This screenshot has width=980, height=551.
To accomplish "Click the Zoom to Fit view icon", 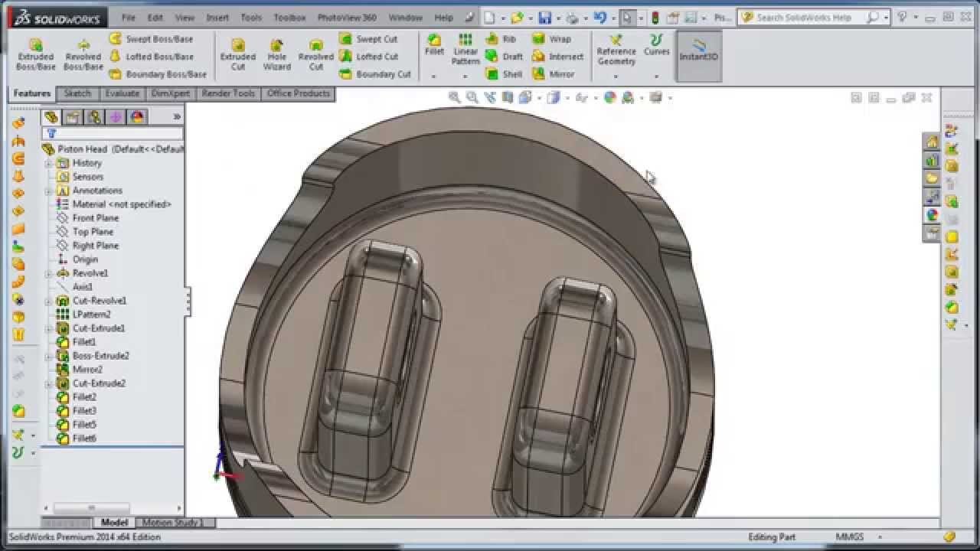I will 455,97.
